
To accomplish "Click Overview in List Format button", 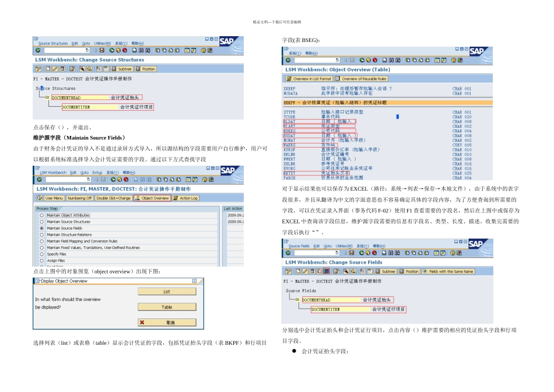I will pos(309,79).
